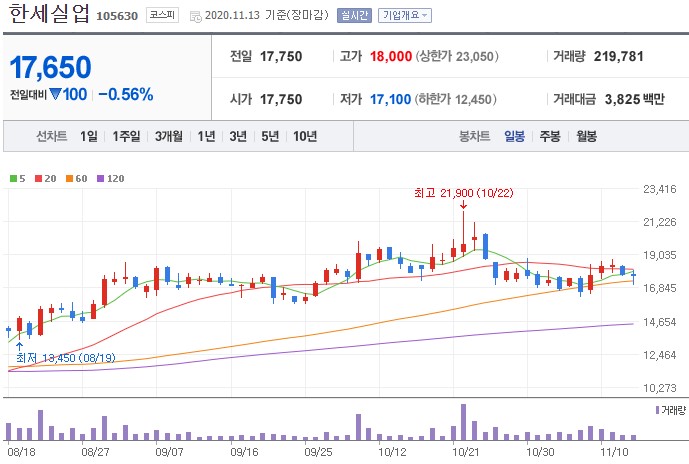Click the calendar-clock icon beside the date
This screenshot has width=689, height=464.
coord(196,17)
